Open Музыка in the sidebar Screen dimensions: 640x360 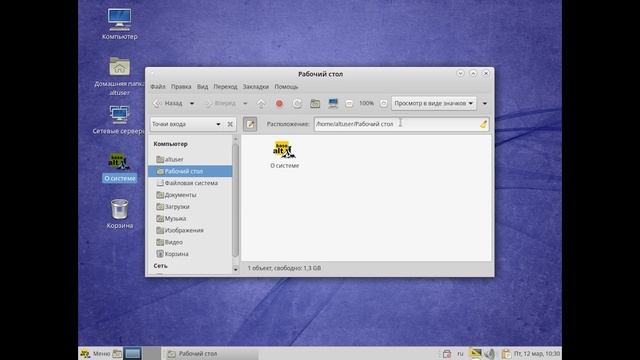(x=190, y=218)
